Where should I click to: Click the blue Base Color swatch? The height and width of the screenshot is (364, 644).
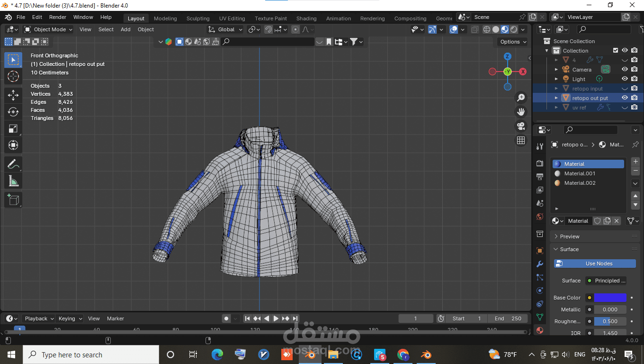coord(610,298)
